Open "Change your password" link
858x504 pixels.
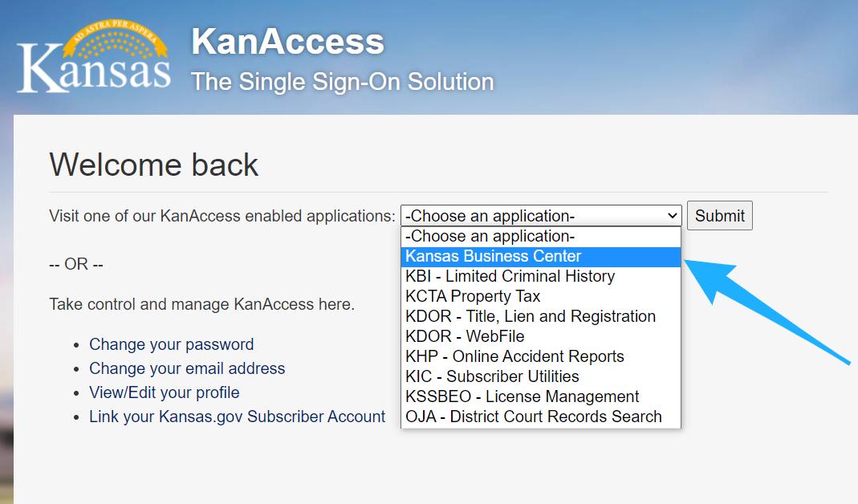(x=171, y=344)
